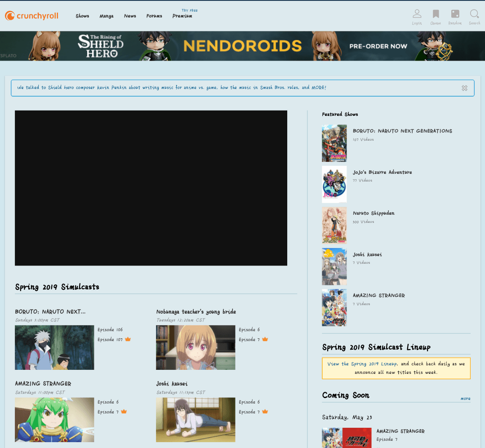This screenshot has height=448, width=485.
Task: Click the black video player area
Action: (x=151, y=188)
